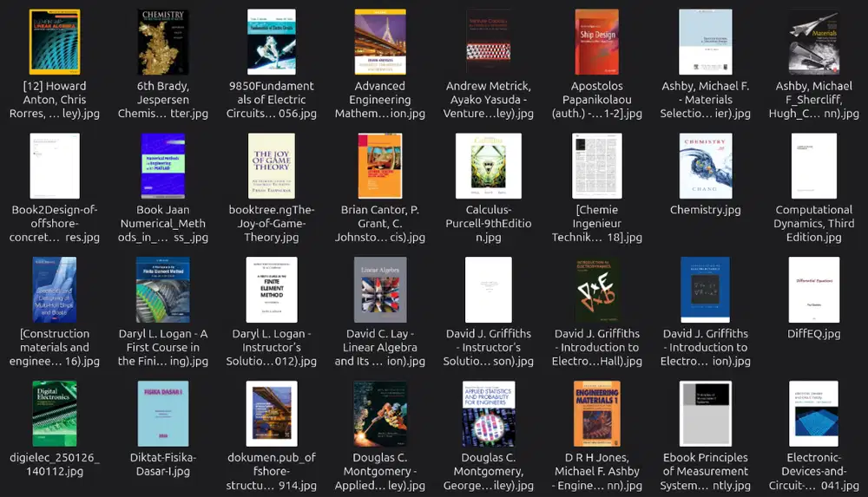Click the Advanced Engineering Mathematics thumbnail
The height and width of the screenshot is (497, 868).
[380, 42]
